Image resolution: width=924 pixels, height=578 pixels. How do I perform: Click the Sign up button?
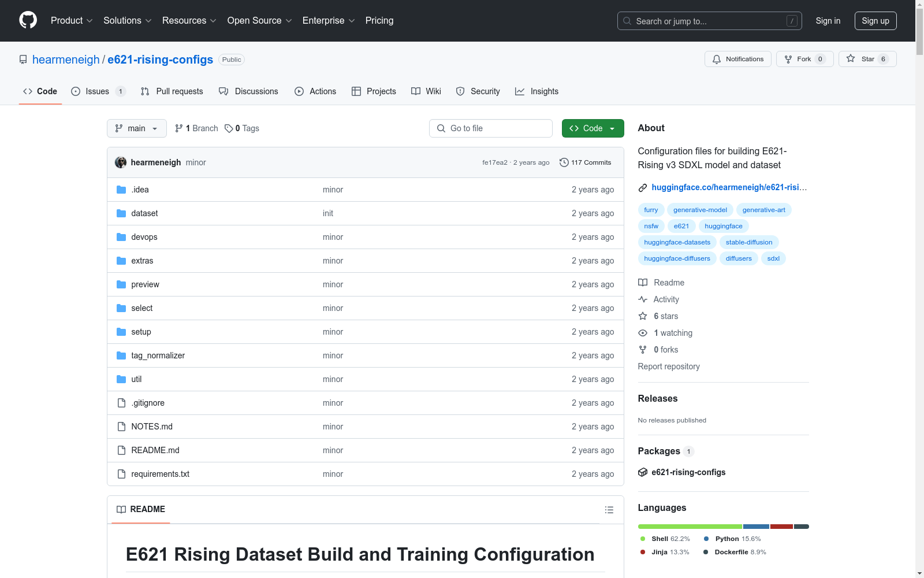point(875,21)
